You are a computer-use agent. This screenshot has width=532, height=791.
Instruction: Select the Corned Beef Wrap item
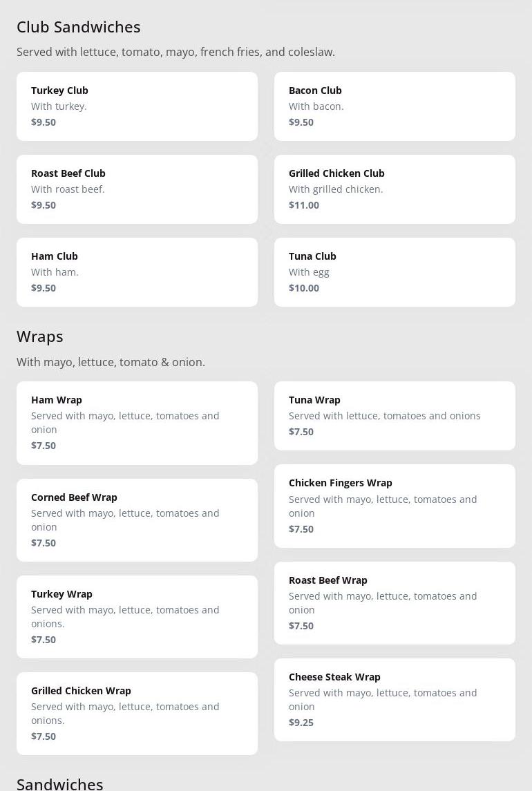click(x=137, y=520)
